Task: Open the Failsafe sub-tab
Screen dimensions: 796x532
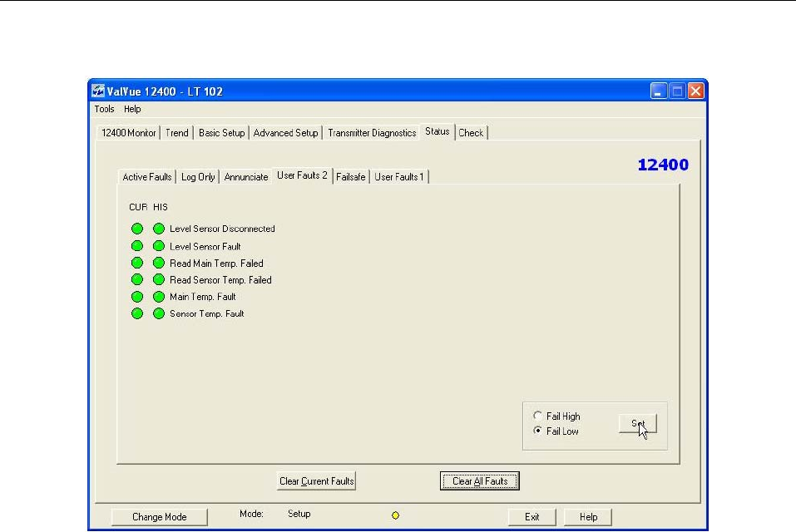Action: [351, 177]
